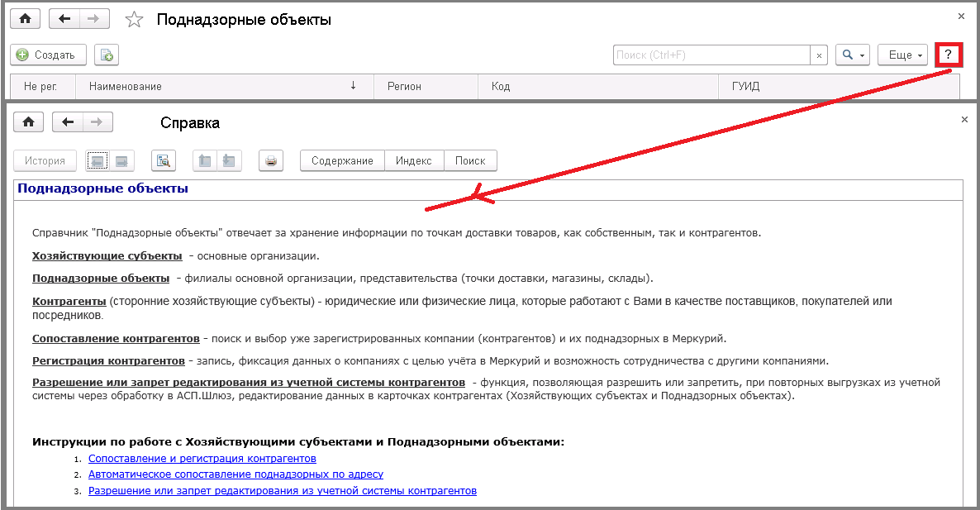Open help with the question mark button

[948, 55]
